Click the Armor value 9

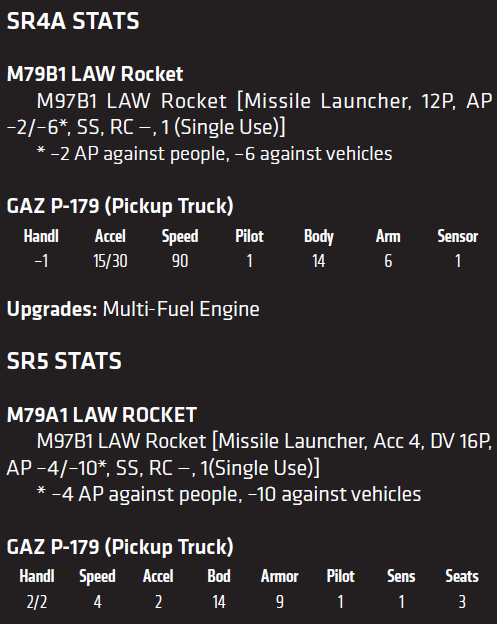pos(280,602)
